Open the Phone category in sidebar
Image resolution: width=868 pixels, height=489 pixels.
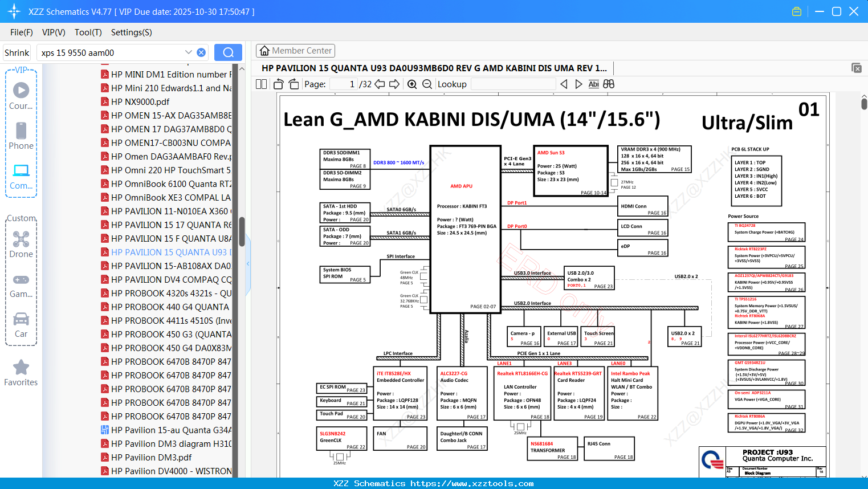coord(21,136)
